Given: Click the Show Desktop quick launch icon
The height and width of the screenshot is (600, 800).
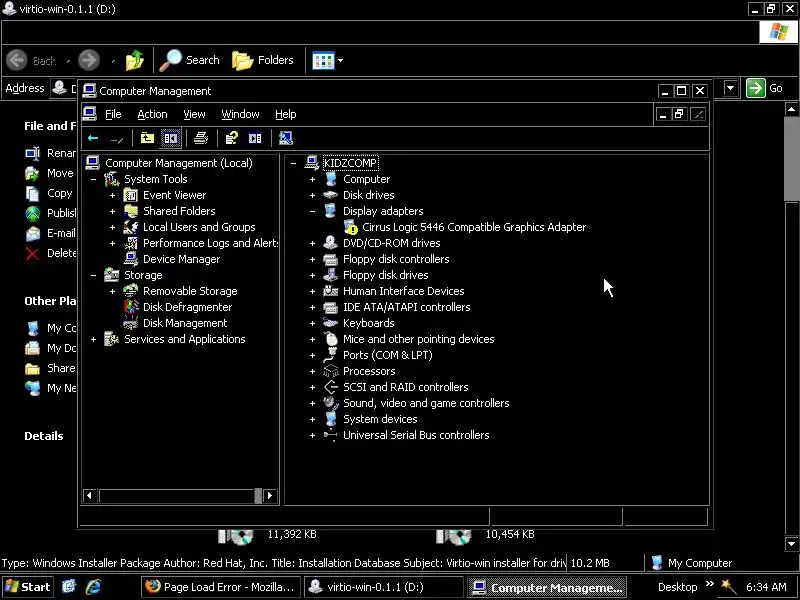Looking at the screenshot, I should click(69, 587).
